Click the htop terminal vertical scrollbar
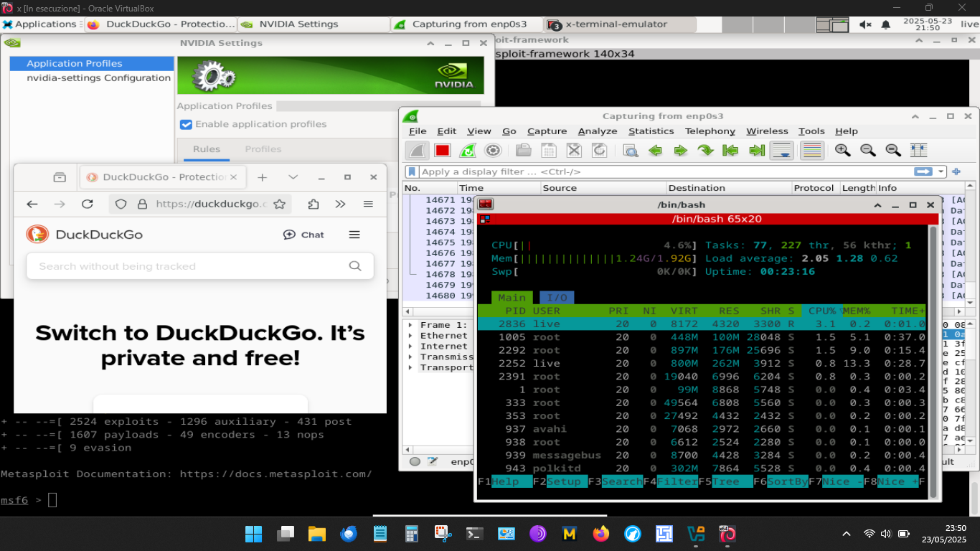Image resolution: width=980 pixels, height=551 pixels. [933, 362]
